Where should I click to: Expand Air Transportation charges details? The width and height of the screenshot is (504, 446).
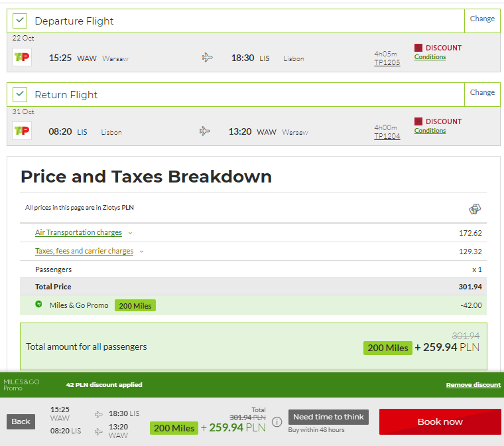coord(78,232)
